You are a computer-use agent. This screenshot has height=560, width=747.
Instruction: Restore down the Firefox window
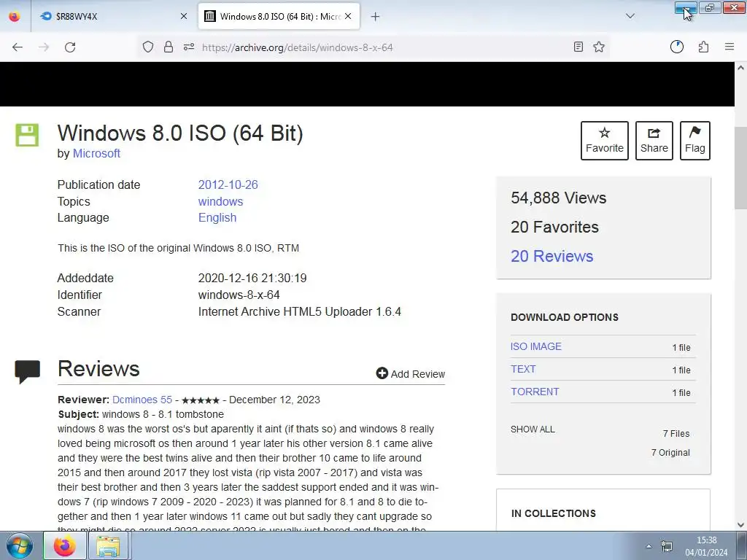pyautogui.click(x=710, y=7)
